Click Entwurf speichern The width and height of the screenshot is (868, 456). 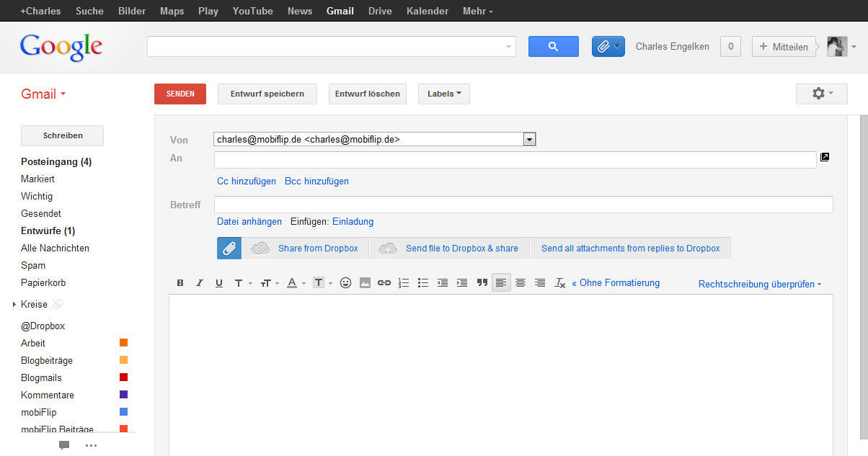267,94
